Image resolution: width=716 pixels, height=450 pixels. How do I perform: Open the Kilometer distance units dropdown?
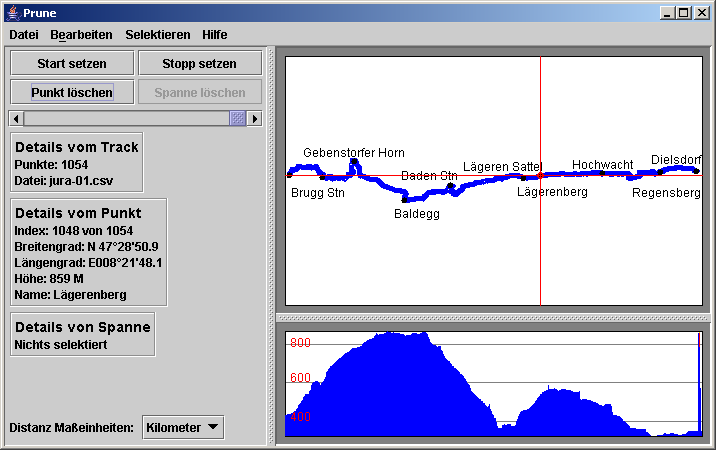pos(184,428)
